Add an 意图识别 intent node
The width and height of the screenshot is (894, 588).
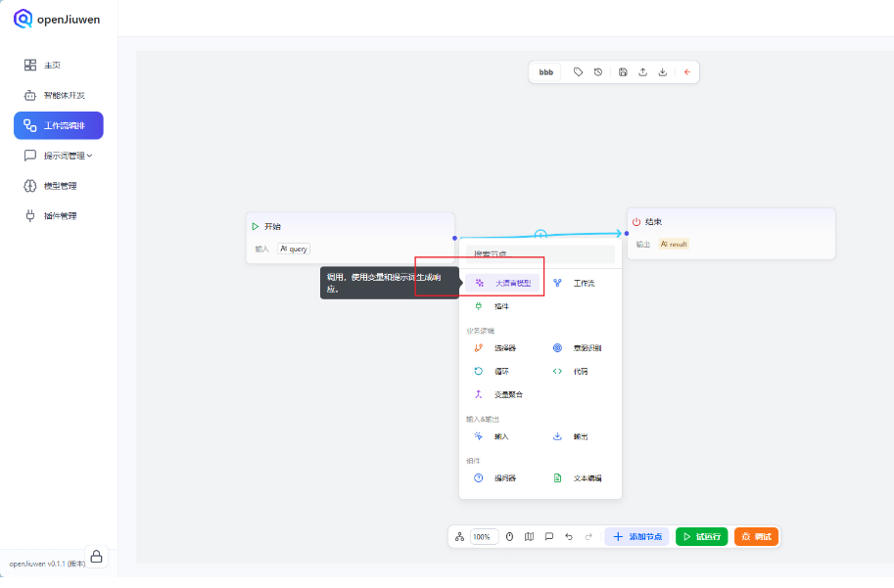(578, 348)
